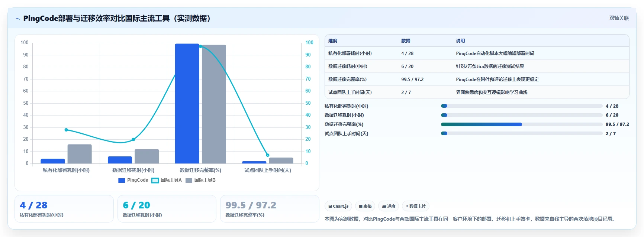This screenshot has height=237, width=644.
Task: Click the progress bar for 试点团队上手时间(天)
Action: [x=522, y=133]
